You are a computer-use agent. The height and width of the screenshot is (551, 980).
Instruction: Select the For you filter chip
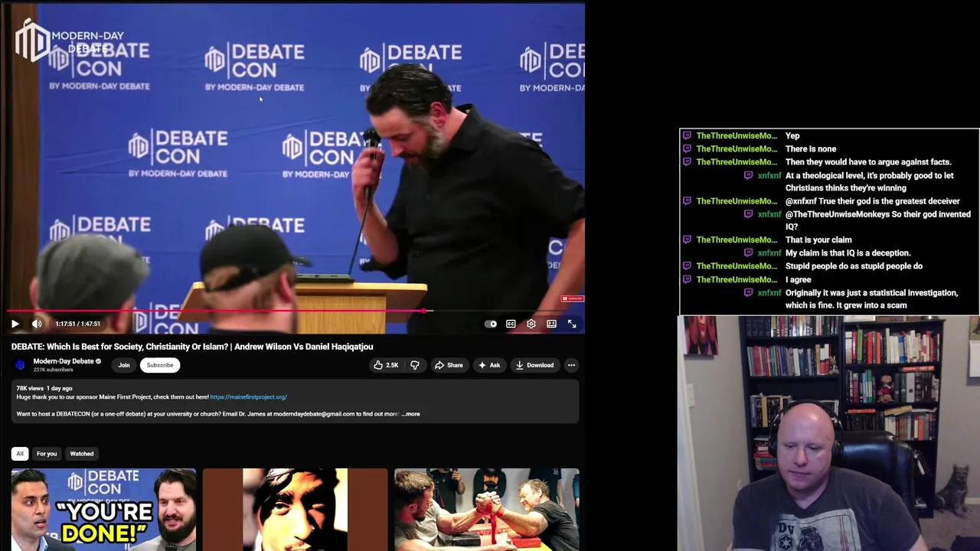pos(47,454)
